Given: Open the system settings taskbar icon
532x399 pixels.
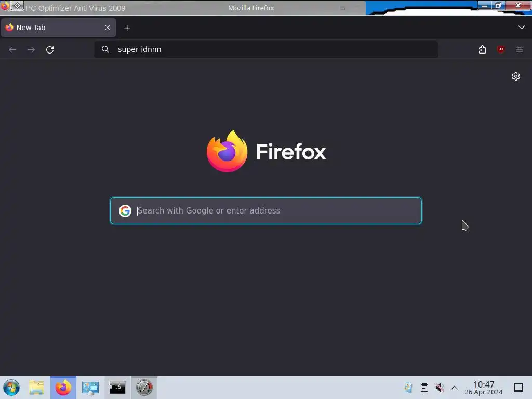Looking at the screenshot, I should point(90,388).
